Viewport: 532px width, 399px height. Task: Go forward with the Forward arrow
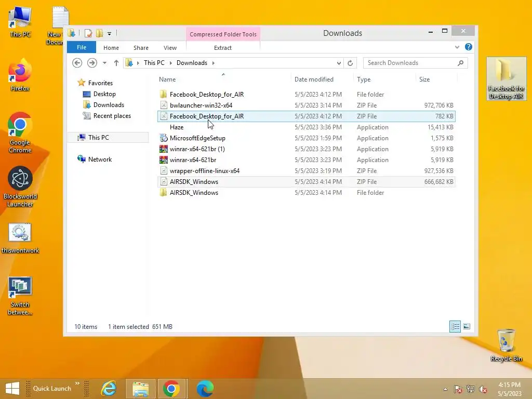pos(92,63)
